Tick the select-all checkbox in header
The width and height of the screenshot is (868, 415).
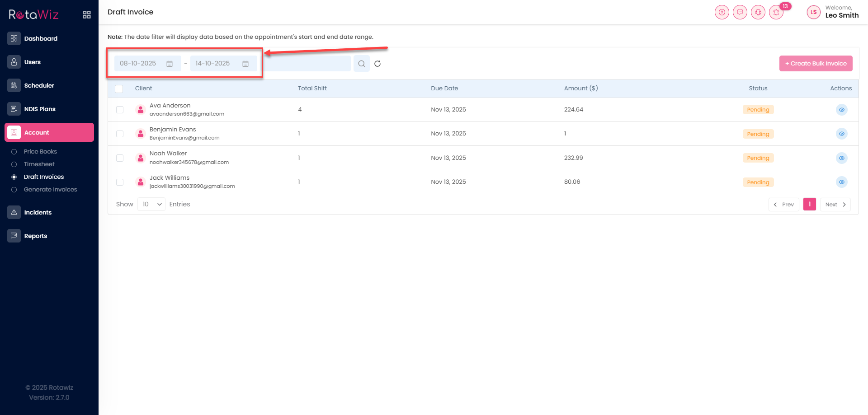click(119, 89)
